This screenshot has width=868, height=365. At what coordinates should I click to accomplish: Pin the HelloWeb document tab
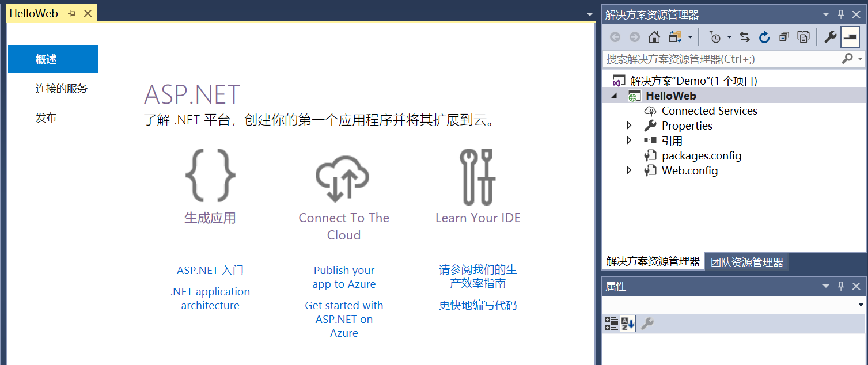tap(72, 13)
